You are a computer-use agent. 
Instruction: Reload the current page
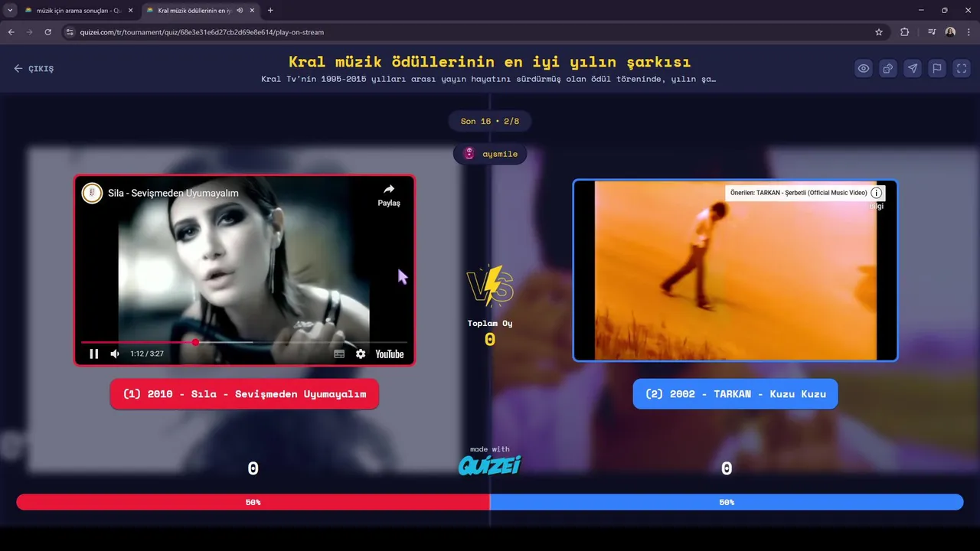[48, 32]
